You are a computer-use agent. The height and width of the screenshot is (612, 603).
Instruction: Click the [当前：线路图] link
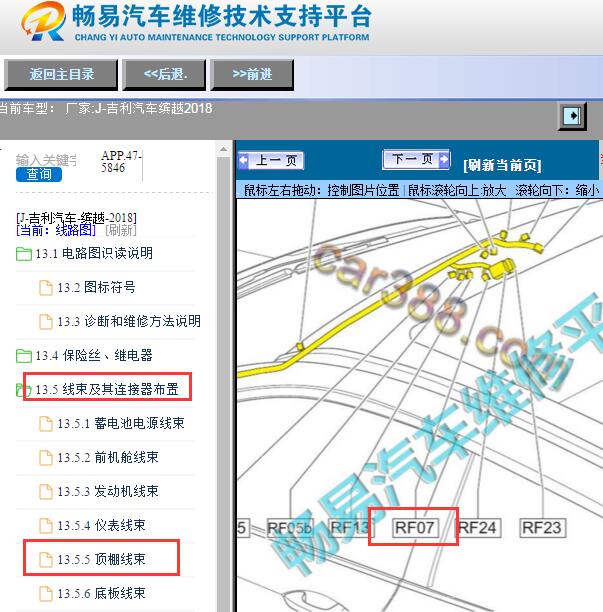(56, 230)
